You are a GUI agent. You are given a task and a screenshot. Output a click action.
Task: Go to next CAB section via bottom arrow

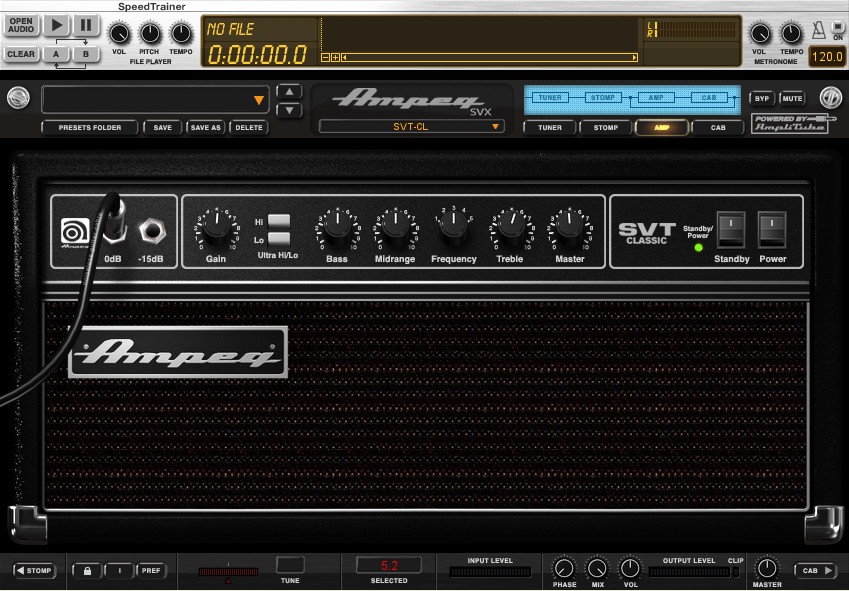815,570
